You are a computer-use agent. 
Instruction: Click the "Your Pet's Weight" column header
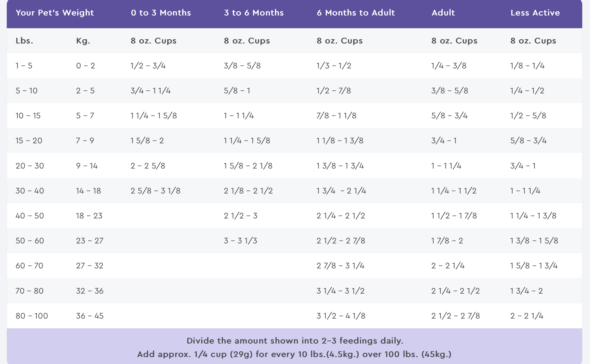pos(55,13)
